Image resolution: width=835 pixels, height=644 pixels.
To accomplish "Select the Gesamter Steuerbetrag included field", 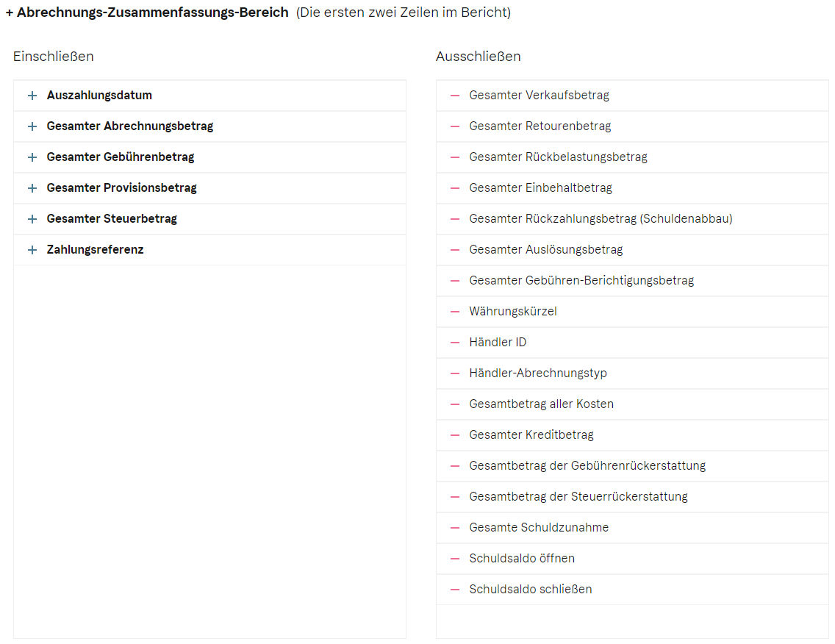I will (112, 219).
